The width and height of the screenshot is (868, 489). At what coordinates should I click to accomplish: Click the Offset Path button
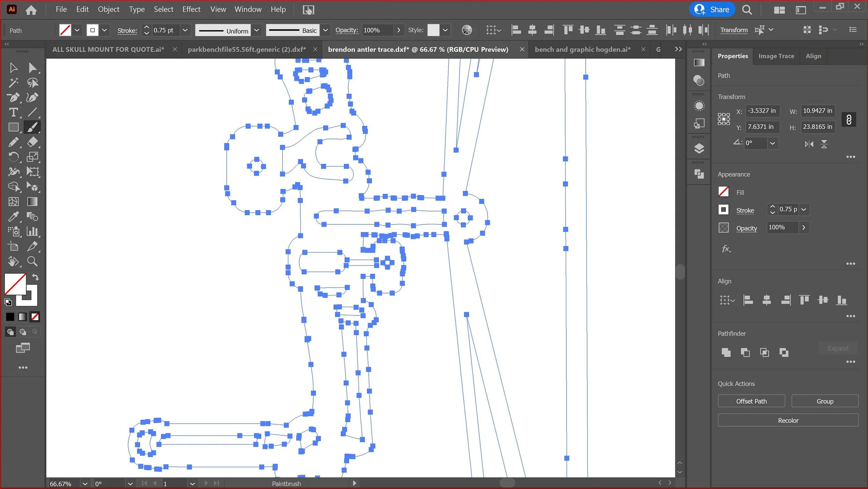751,401
